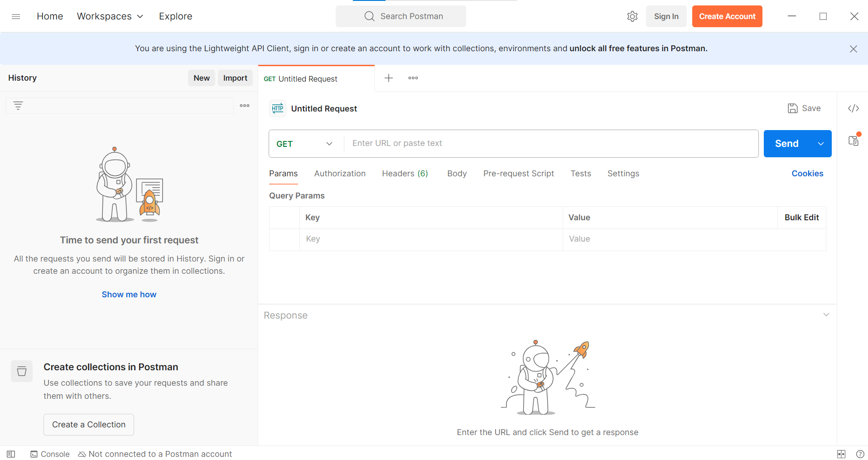
Task: Click the blue Send button
Action: click(x=787, y=144)
